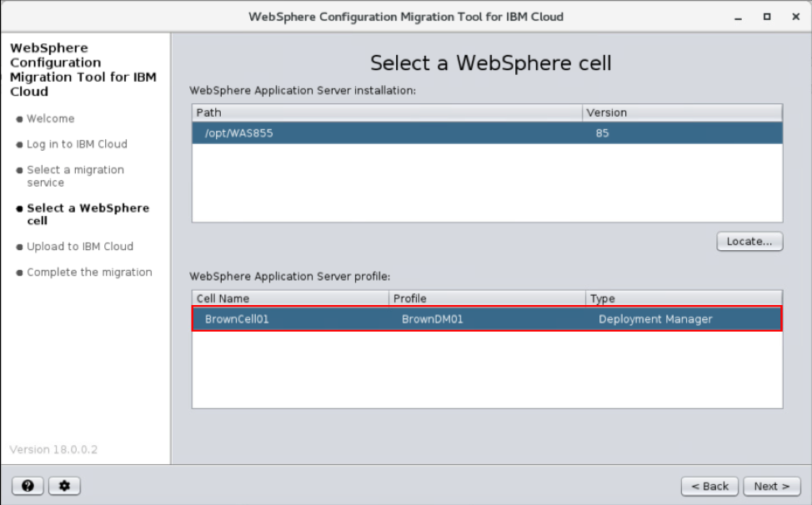Screen dimensions: 812x505
Task: Open the Welcome step in sidebar
Action: [50, 119]
